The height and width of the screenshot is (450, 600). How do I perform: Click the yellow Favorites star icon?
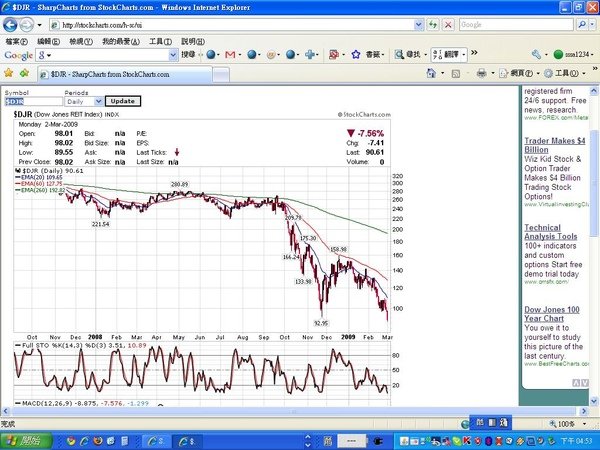point(8,73)
